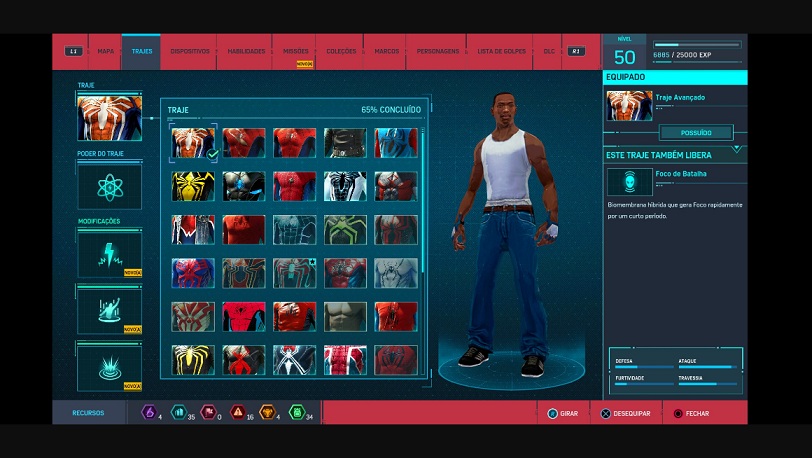Image resolution: width=812 pixels, height=458 pixels.
Task: Go to the Missões tab
Action: click(x=295, y=51)
